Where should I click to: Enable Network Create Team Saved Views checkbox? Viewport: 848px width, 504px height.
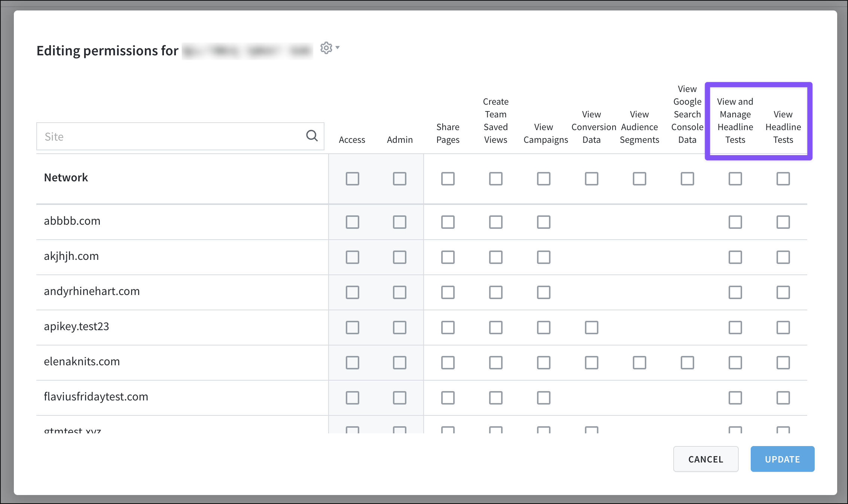(496, 179)
